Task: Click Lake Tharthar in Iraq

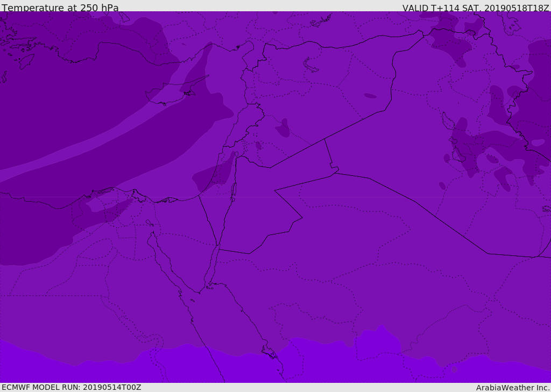Action: point(447,121)
